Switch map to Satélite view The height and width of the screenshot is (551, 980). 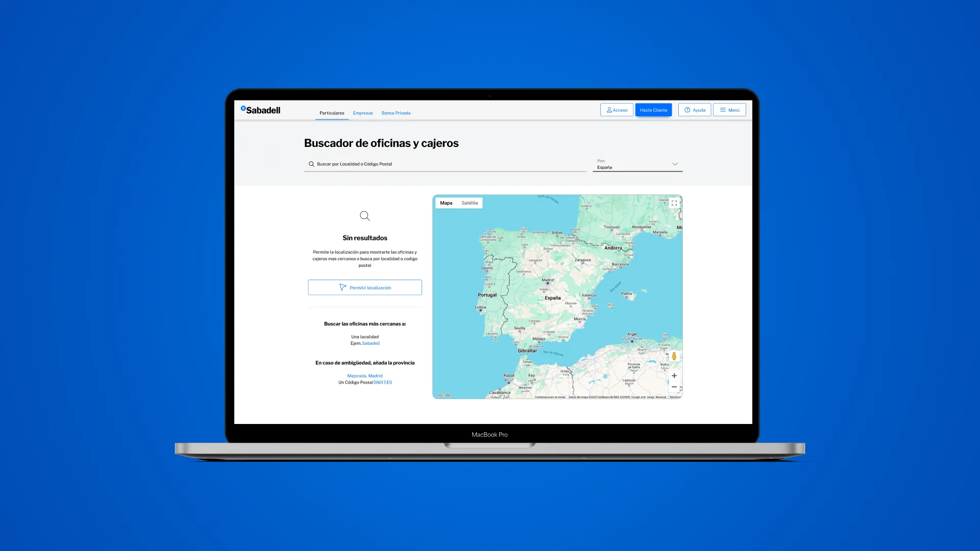click(x=470, y=203)
